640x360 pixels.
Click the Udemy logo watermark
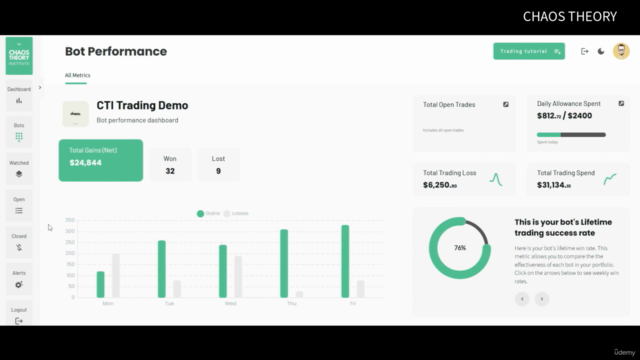[x=624, y=352]
